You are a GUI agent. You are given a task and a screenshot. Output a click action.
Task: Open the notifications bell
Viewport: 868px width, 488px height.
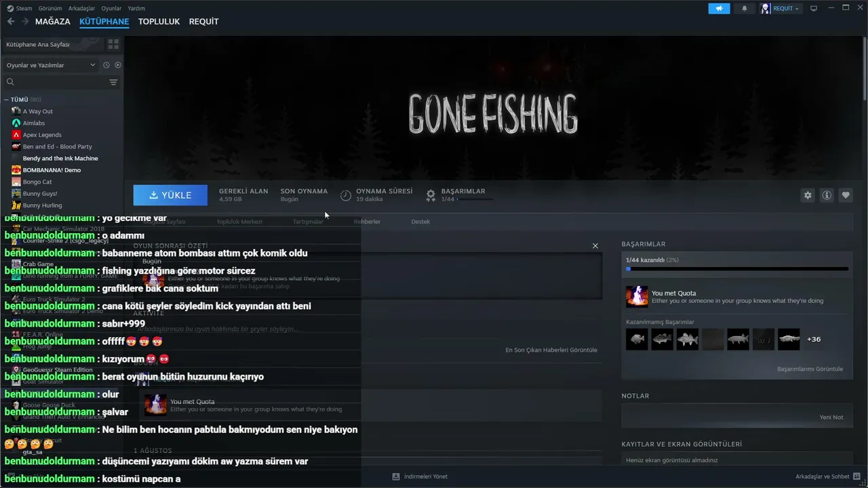click(x=744, y=8)
